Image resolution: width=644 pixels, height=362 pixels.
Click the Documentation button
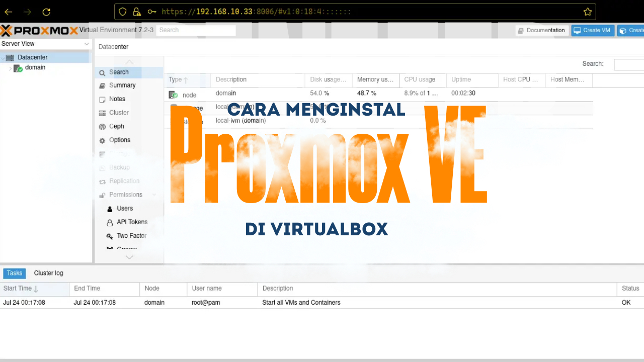(542, 30)
